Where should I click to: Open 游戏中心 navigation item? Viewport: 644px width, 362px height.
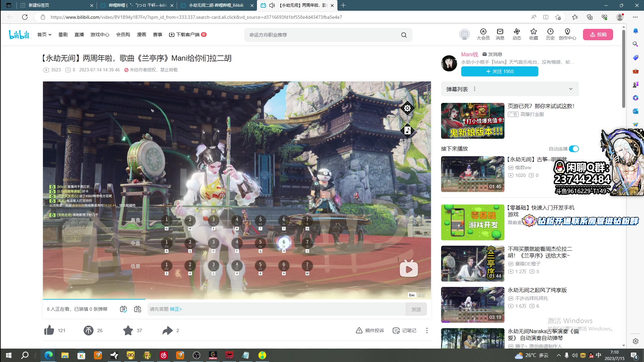pyautogui.click(x=100, y=35)
